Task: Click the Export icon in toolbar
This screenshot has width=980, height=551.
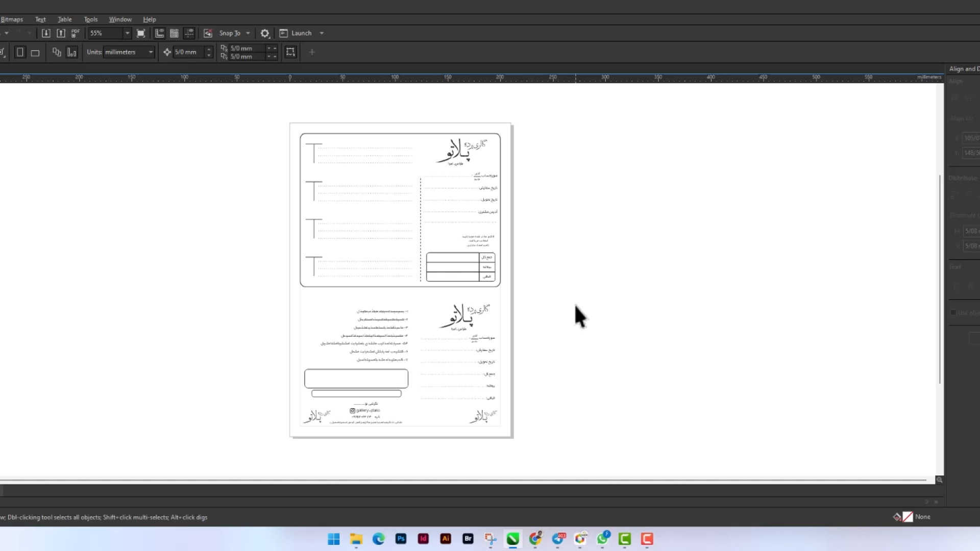Action: click(x=61, y=33)
